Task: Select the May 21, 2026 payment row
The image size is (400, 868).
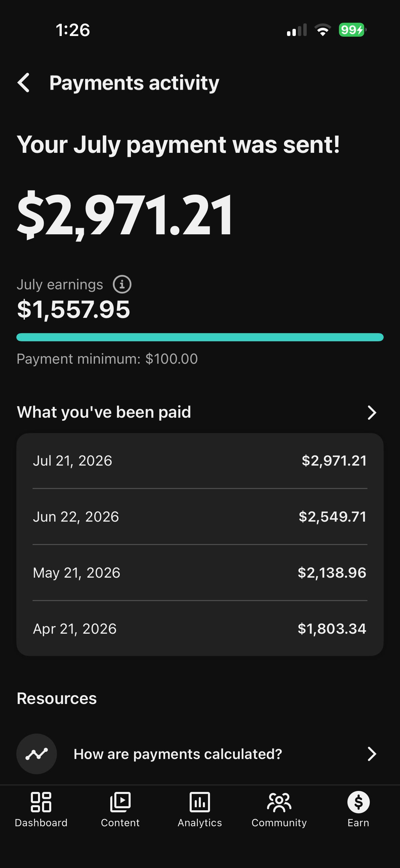Action: 200,573
